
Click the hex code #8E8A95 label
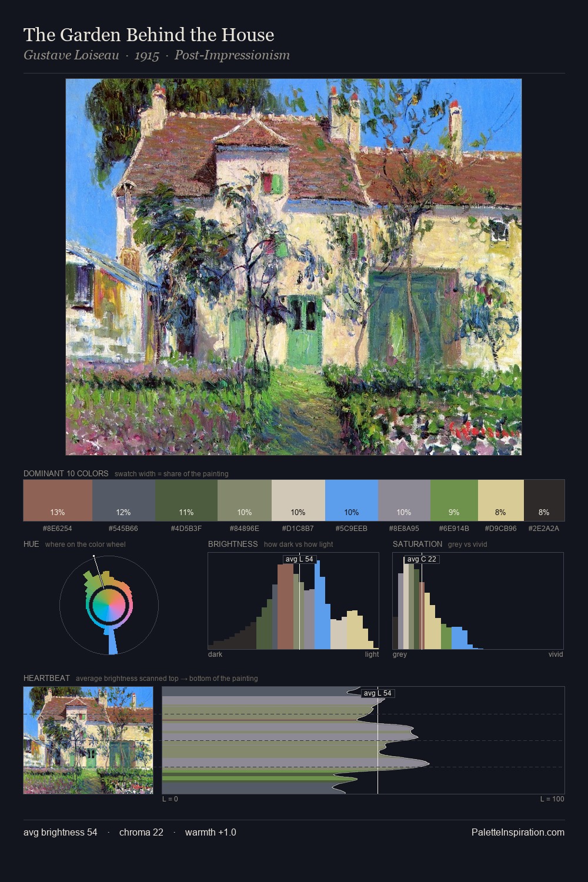pyautogui.click(x=404, y=528)
